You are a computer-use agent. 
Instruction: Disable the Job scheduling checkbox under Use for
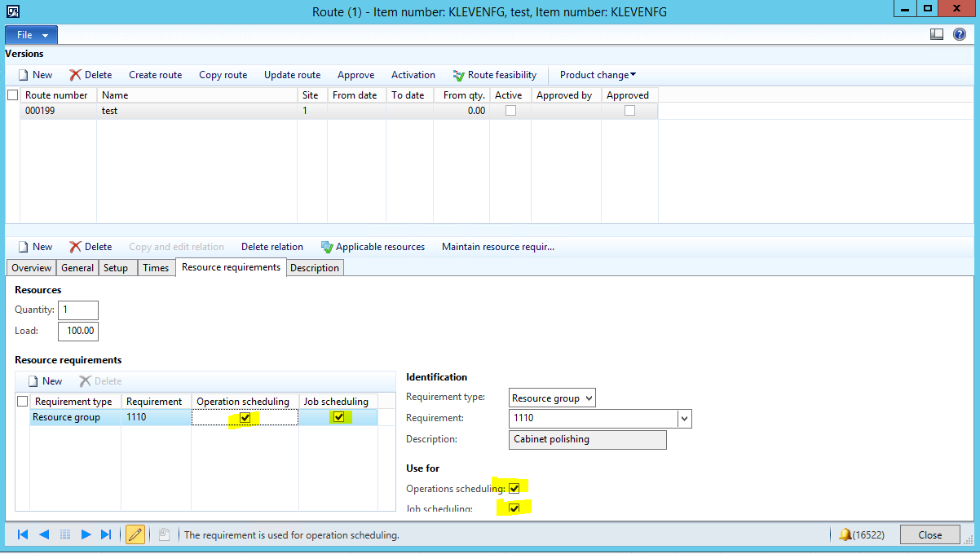514,507
